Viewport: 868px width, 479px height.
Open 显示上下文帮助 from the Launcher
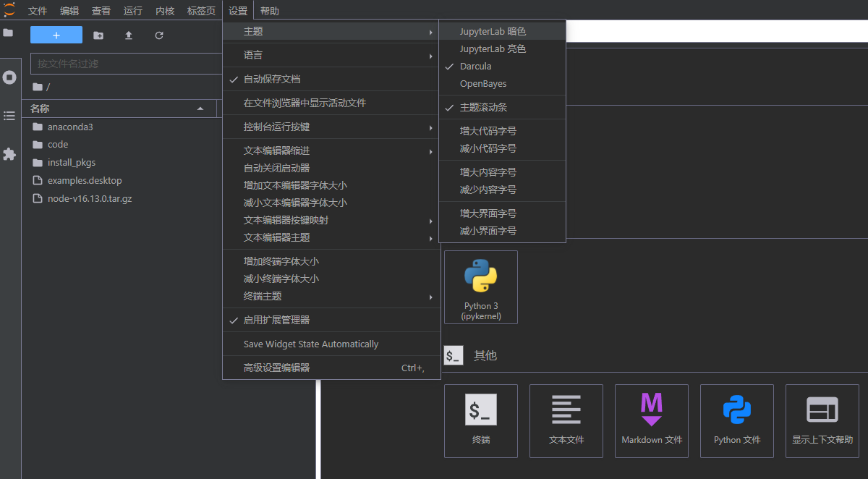click(x=822, y=421)
